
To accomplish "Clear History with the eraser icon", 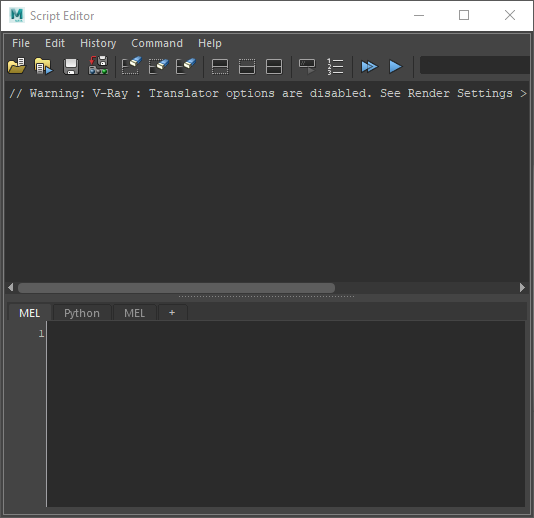I will [131, 66].
